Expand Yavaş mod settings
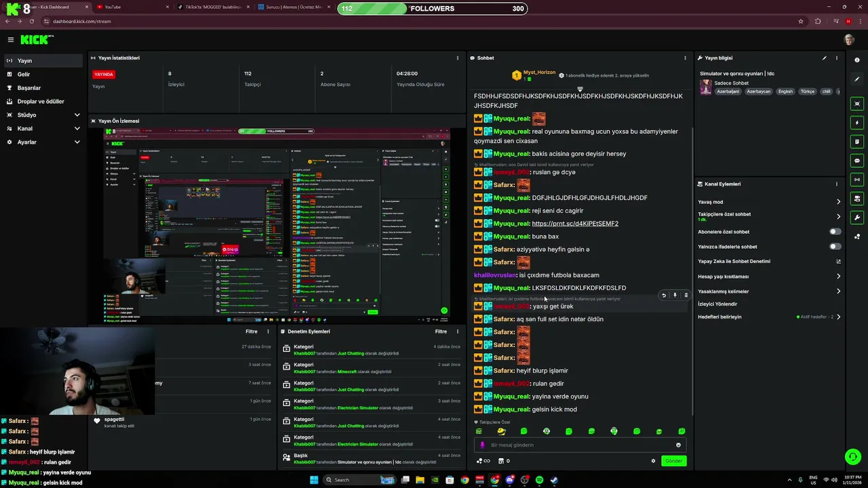 tap(769, 202)
